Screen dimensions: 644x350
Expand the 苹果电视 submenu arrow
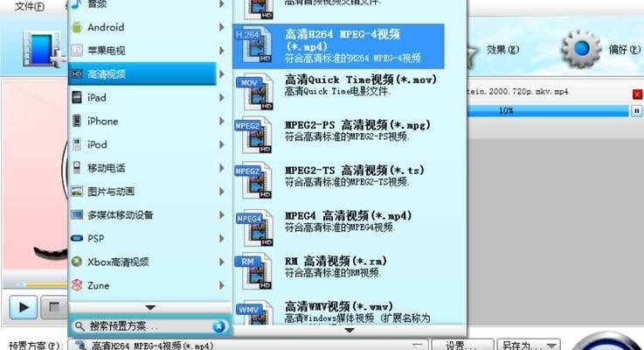click(x=221, y=51)
